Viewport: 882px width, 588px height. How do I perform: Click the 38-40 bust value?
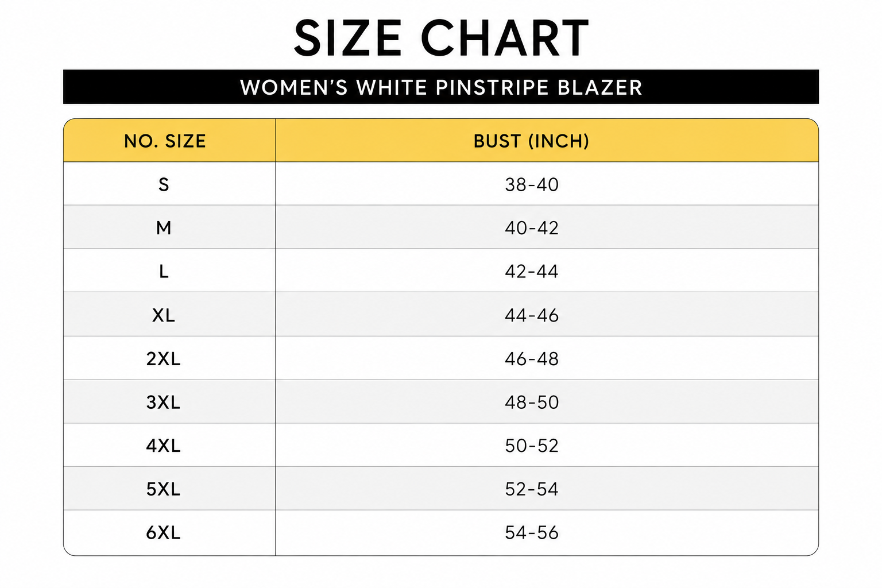tap(532, 185)
